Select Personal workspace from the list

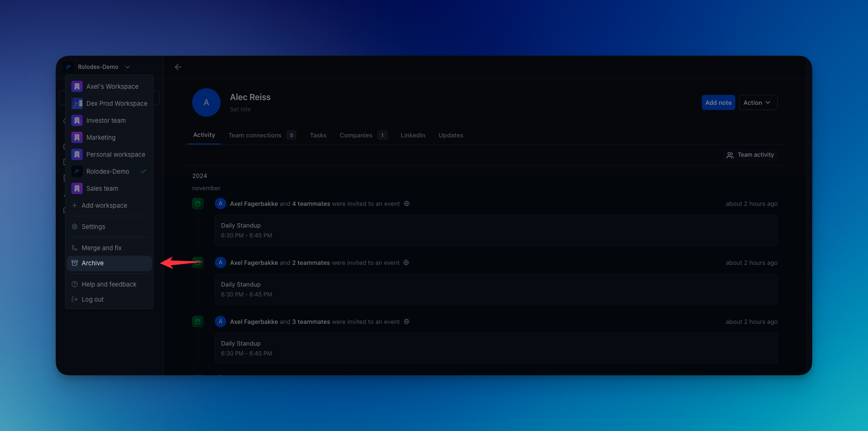(x=109, y=154)
